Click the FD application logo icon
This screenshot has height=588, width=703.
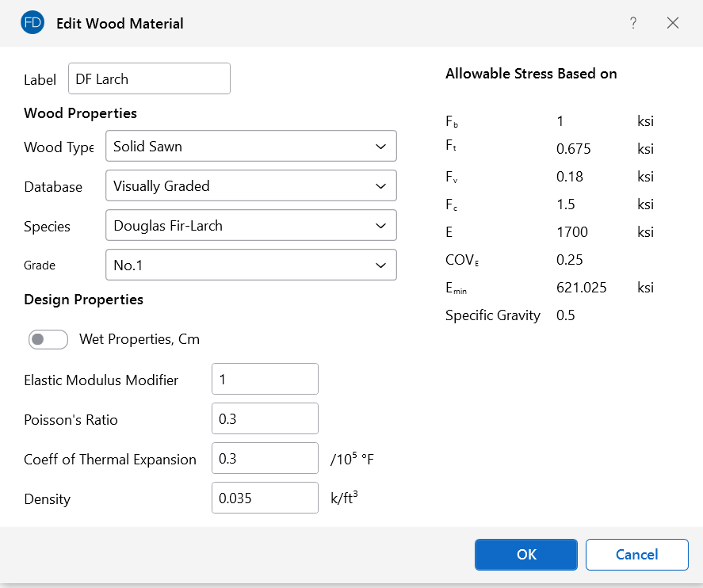pyautogui.click(x=33, y=23)
